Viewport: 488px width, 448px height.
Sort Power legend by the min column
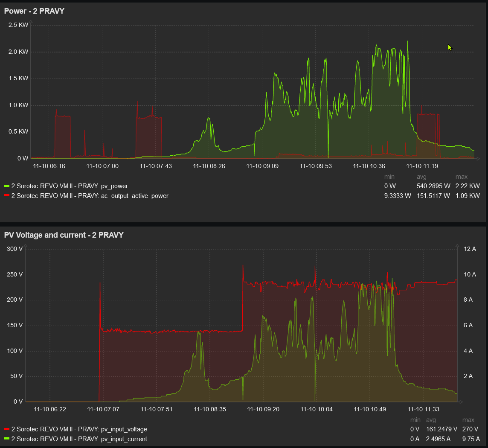(x=389, y=177)
